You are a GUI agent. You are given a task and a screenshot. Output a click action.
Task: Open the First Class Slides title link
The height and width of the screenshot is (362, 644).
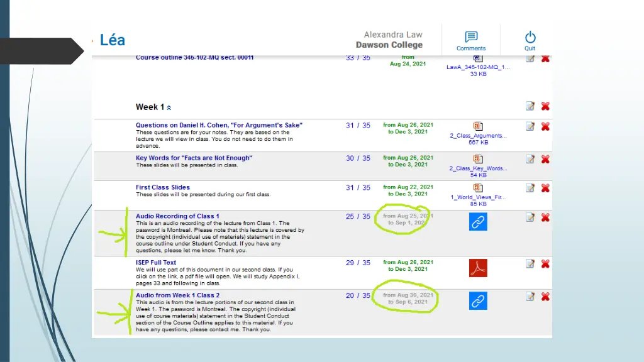tap(163, 187)
